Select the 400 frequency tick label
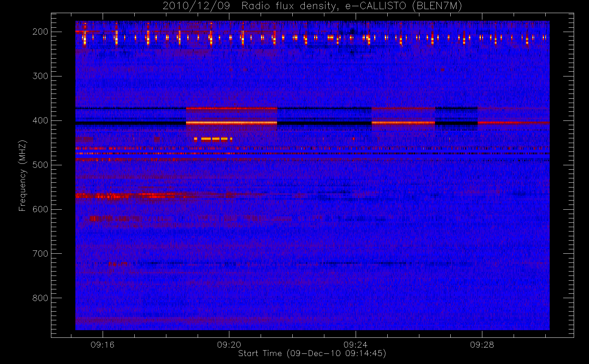This screenshot has height=364, width=589. click(40, 120)
